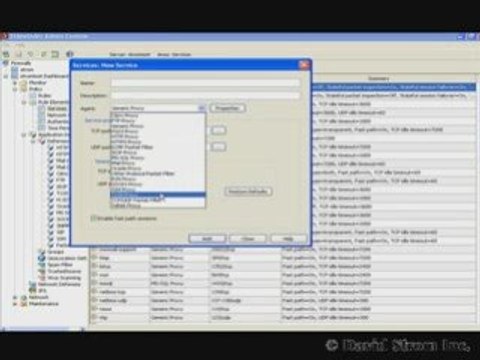Viewport: 480px width, 360px height.
Task: Click the Maintenance icon in tree
Action: 23,304
